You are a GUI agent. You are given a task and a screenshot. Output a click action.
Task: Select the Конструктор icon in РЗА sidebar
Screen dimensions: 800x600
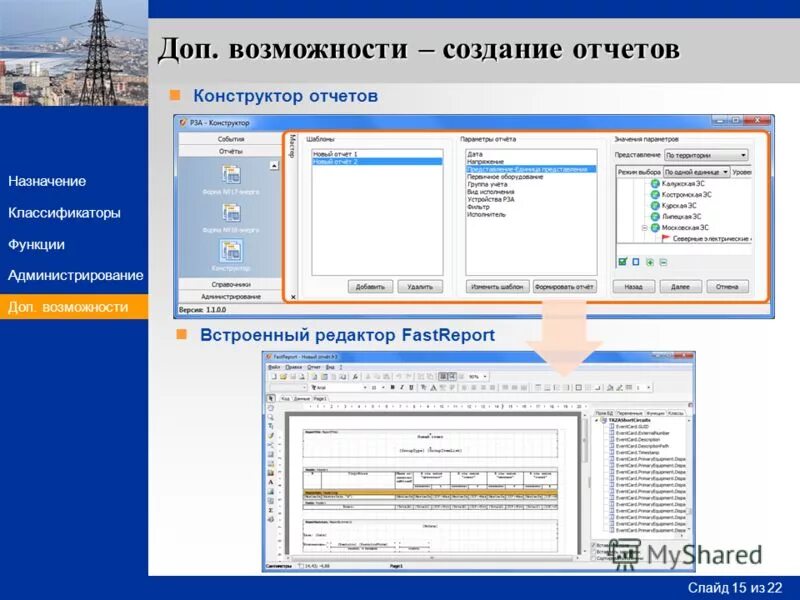point(230,251)
